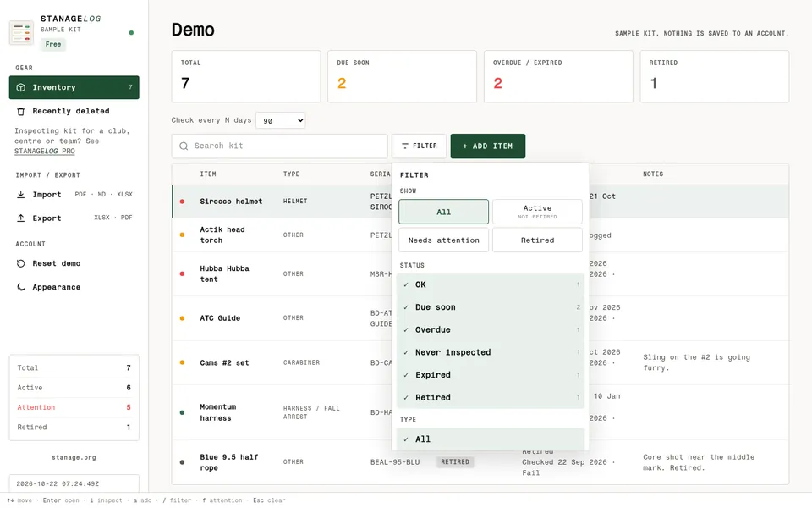Click the BEAL-95-BLU serial cell
This screenshot has width=812, height=508.
395,462
